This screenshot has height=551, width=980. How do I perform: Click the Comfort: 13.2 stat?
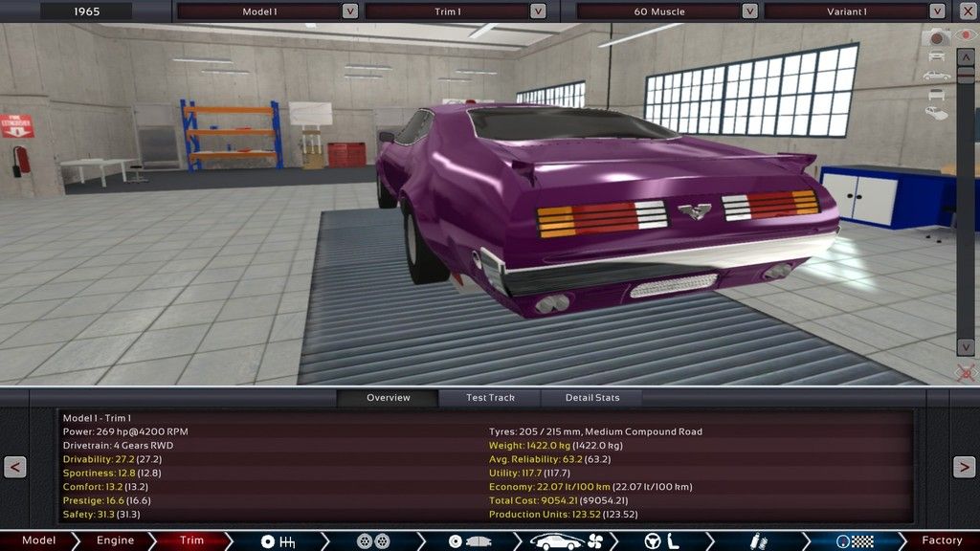(105, 487)
